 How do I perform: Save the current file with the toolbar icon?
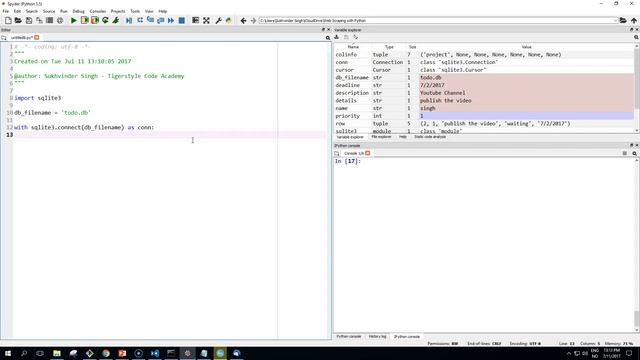click(x=29, y=20)
